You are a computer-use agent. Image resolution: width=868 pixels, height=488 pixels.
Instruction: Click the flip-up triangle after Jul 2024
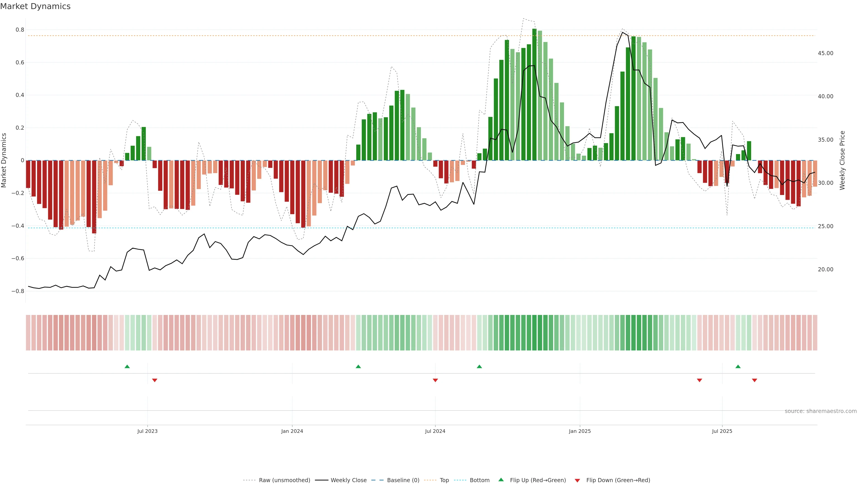tap(479, 366)
